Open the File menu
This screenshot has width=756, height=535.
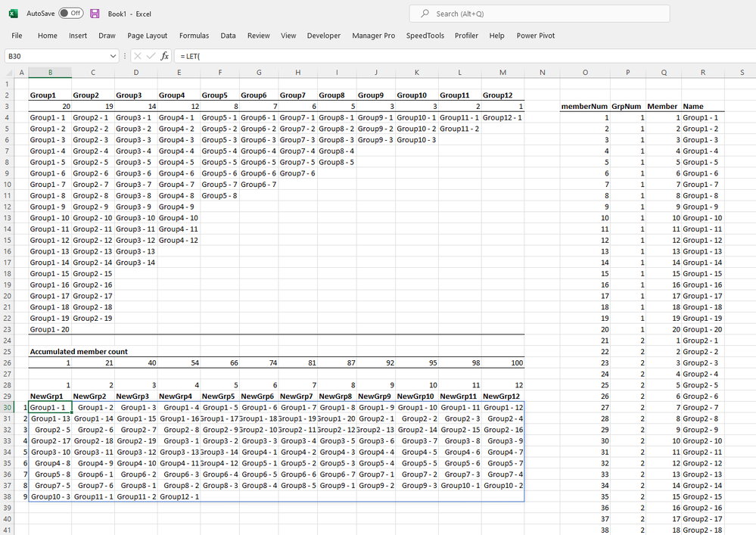coord(17,36)
